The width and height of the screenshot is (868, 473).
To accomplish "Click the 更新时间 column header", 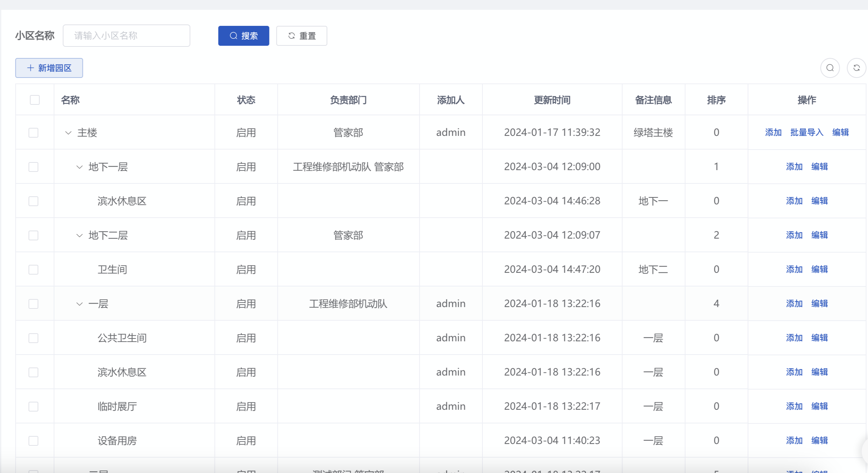I will (552, 100).
